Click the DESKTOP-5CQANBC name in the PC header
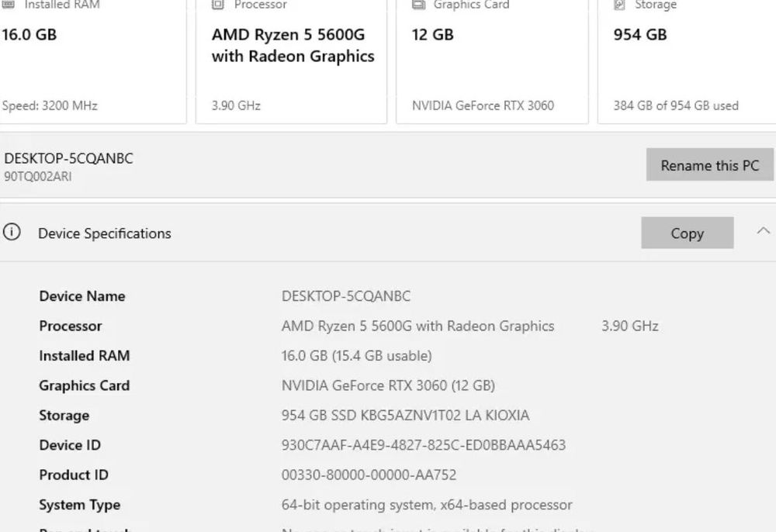The image size is (776, 532). [69, 158]
